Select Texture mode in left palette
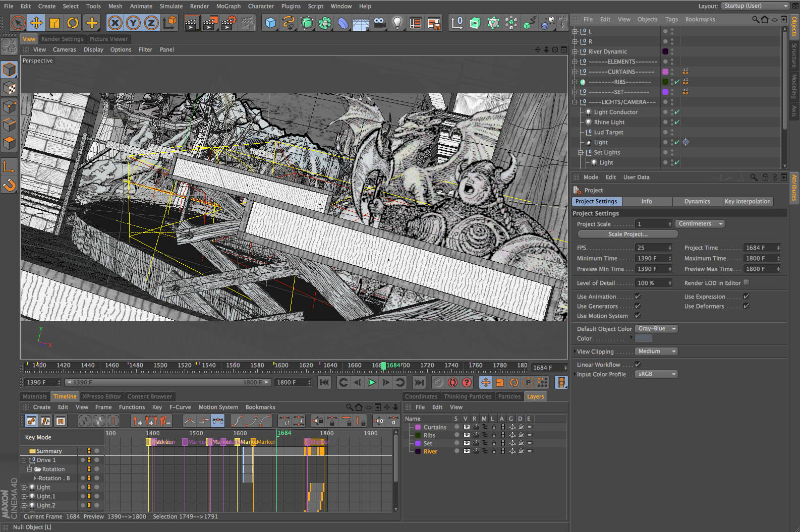 point(9,88)
